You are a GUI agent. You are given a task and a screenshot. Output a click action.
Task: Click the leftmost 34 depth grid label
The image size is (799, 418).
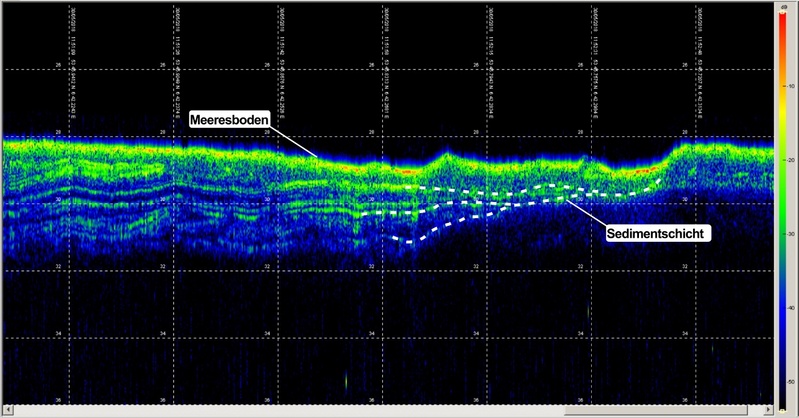coord(58,334)
